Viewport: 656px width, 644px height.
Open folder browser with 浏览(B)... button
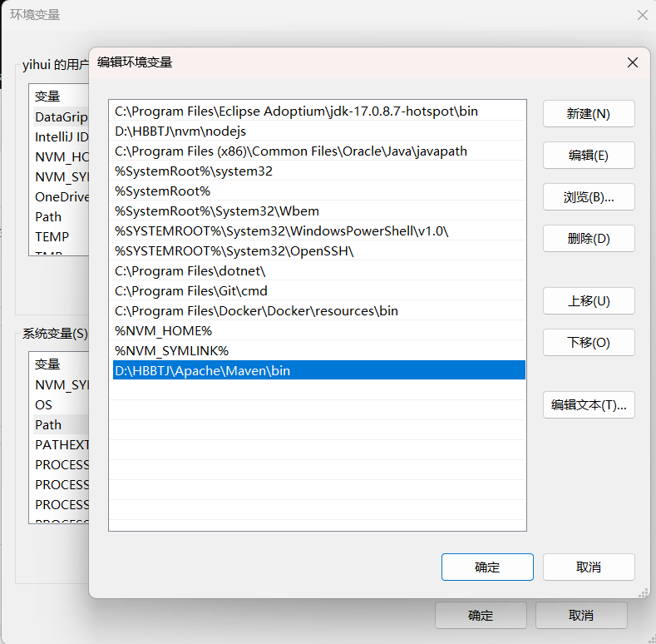pos(588,197)
